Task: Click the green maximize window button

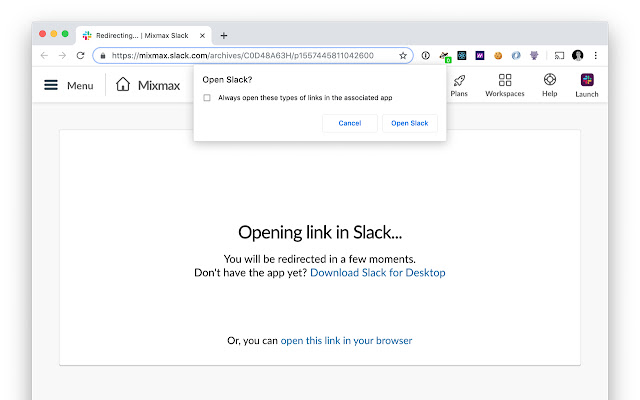Action: 65,34
